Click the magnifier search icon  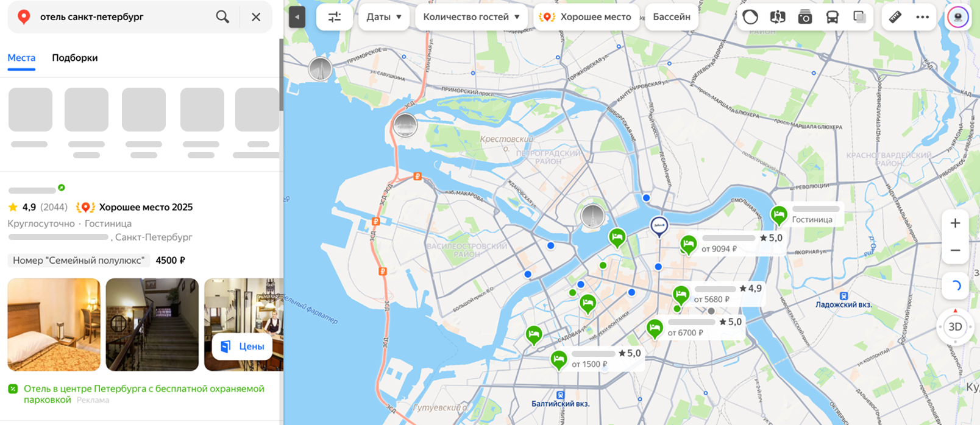pos(222,17)
